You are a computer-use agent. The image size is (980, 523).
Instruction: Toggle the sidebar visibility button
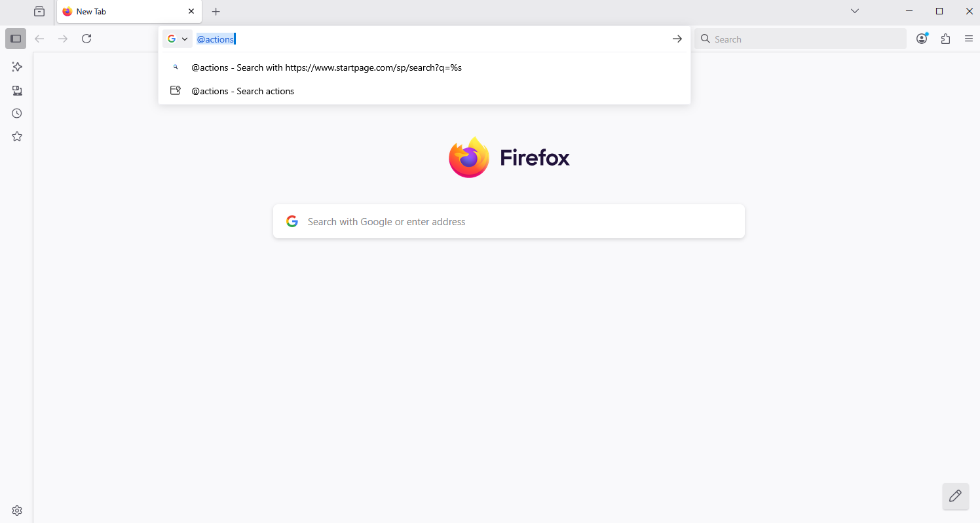(x=16, y=39)
